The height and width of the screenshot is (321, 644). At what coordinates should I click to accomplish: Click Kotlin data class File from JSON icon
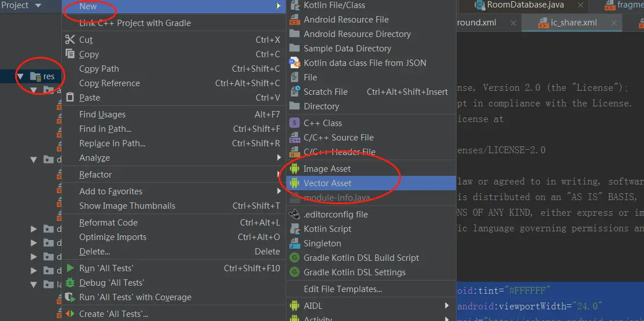click(x=295, y=63)
